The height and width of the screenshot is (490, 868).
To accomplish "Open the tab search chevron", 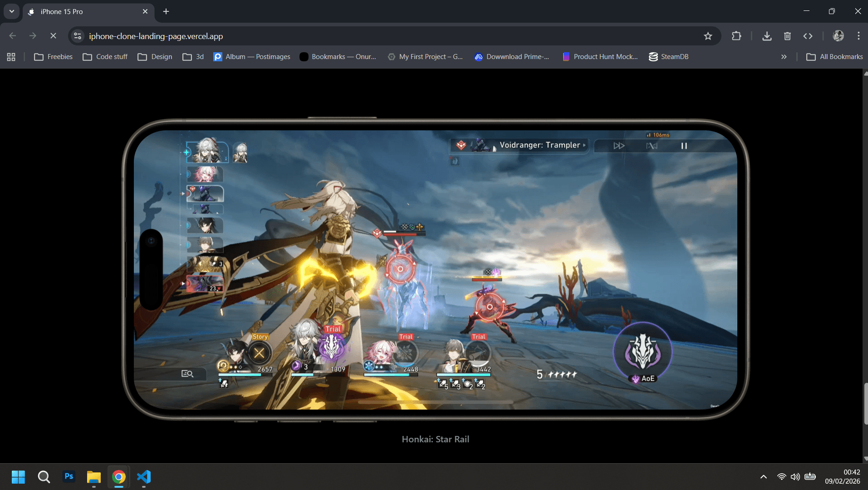I will (11, 11).
